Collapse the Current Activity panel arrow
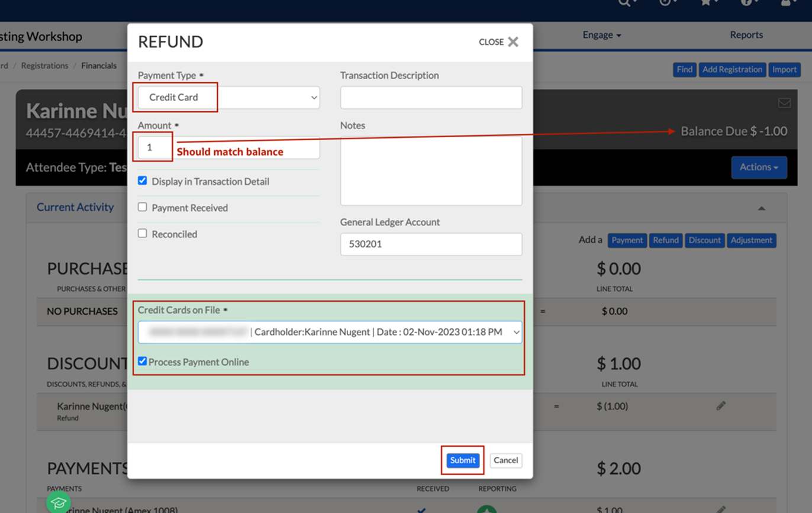This screenshot has width=812, height=513. [x=762, y=208]
